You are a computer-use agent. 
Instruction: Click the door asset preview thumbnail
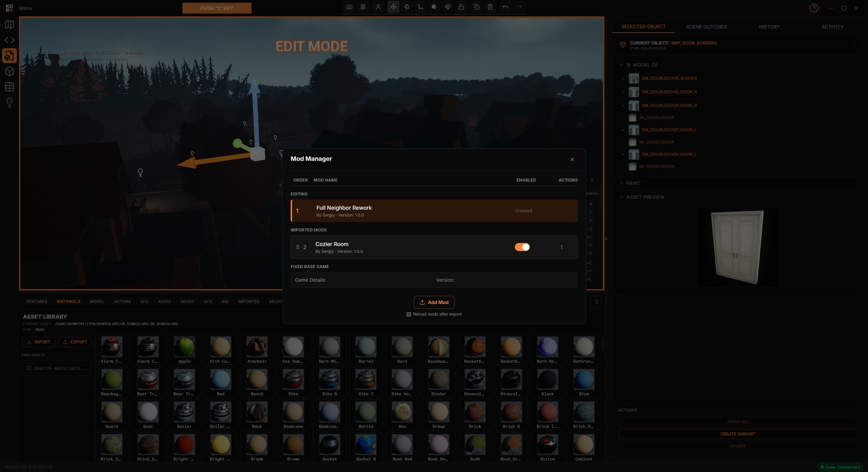[x=738, y=247]
